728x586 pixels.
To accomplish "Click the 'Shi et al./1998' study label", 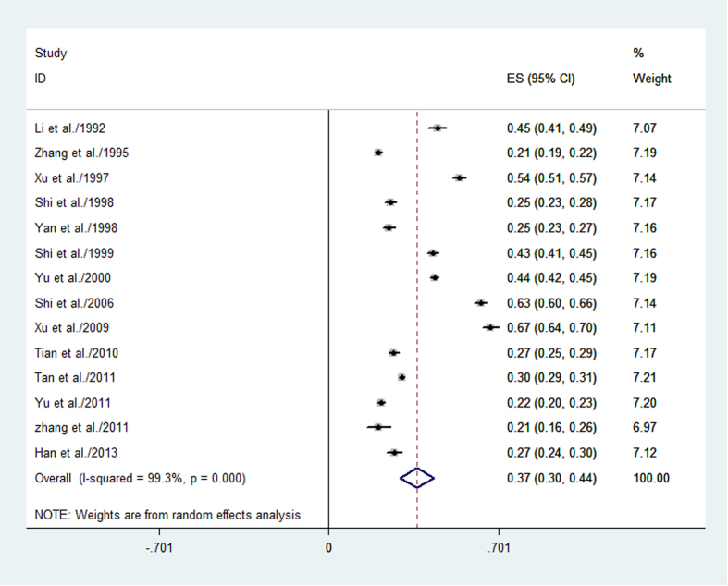I will (74, 202).
